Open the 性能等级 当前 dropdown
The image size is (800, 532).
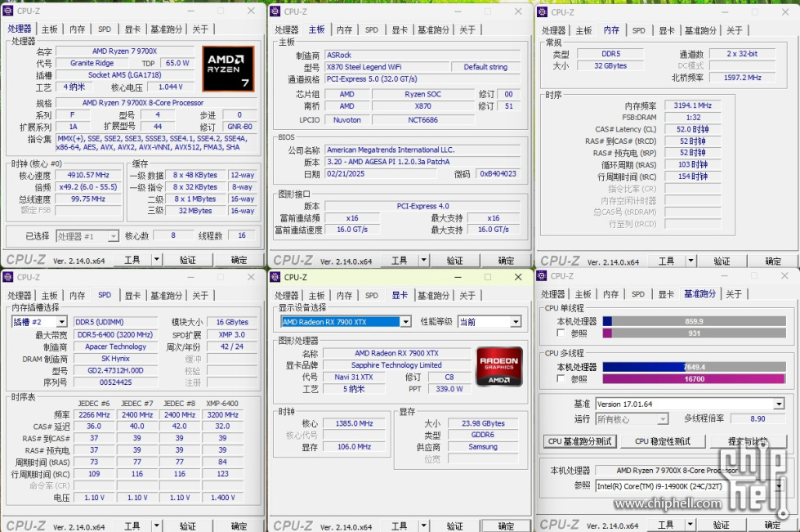pos(489,322)
